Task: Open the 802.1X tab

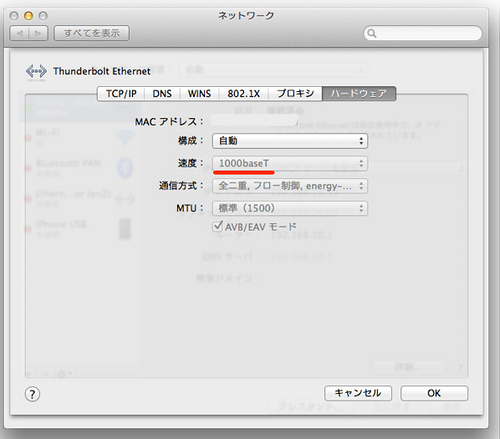Action: pos(244,94)
